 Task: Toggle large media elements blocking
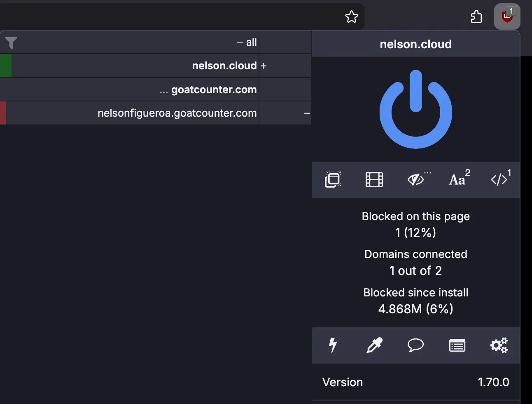[x=374, y=179]
